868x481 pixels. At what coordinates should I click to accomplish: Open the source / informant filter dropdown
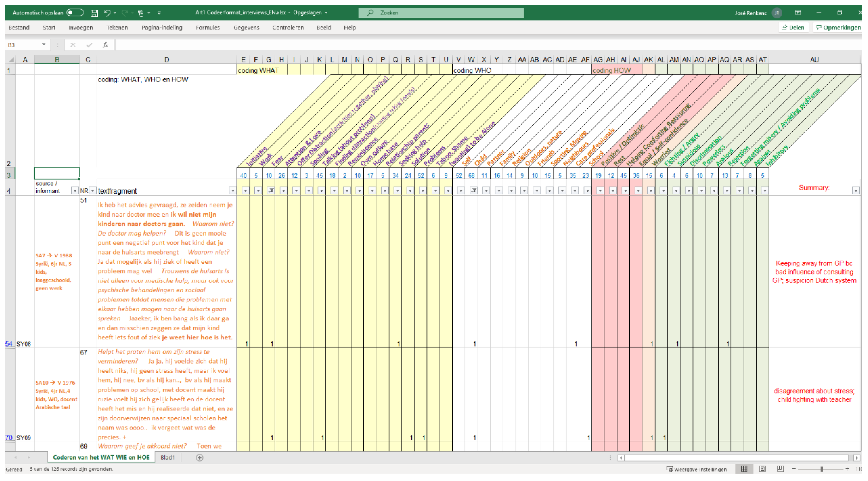pos(74,191)
